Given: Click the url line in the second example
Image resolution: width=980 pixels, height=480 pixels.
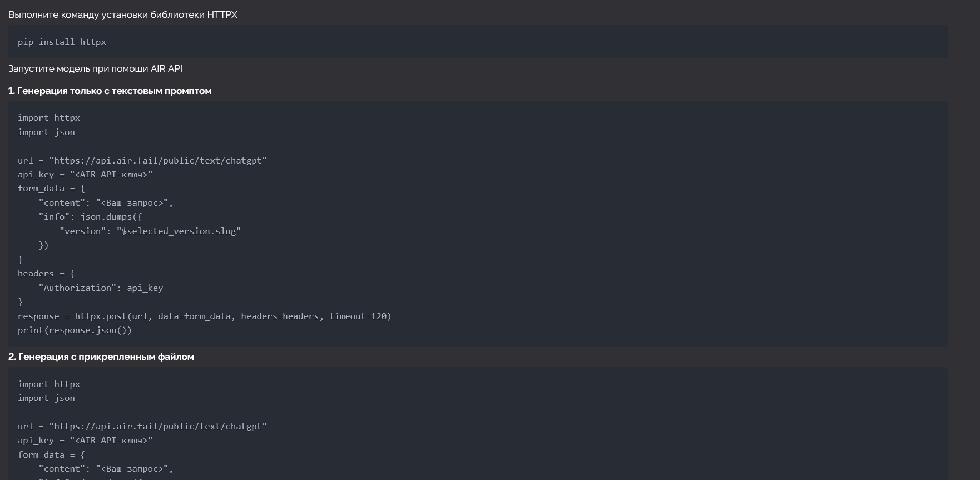Looking at the screenshot, I should [142, 427].
